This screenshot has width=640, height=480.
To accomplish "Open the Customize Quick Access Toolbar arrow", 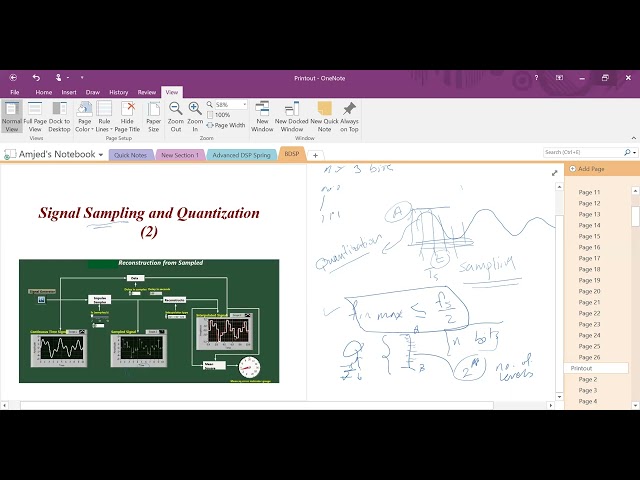I will tap(82, 78).
